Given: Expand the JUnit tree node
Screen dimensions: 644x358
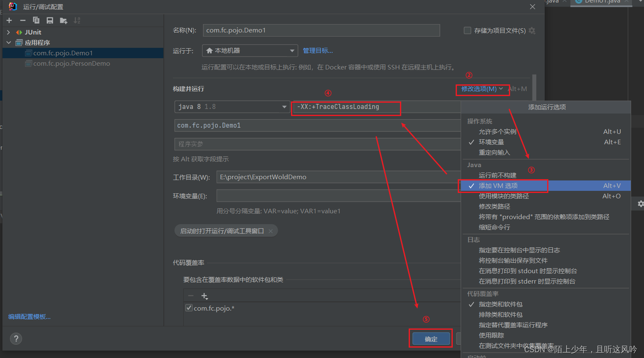Looking at the screenshot, I should pyautogui.click(x=8, y=32).
